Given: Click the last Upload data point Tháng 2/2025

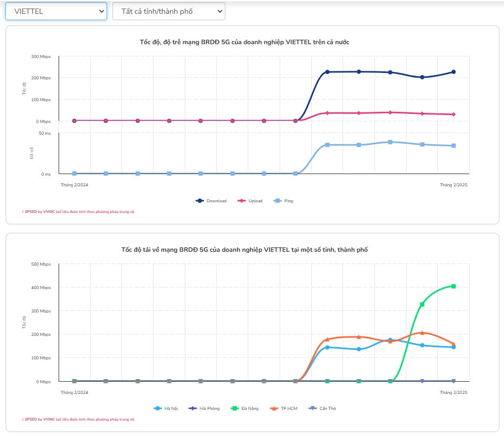Looking at the screenshot, I should [453, 114].
